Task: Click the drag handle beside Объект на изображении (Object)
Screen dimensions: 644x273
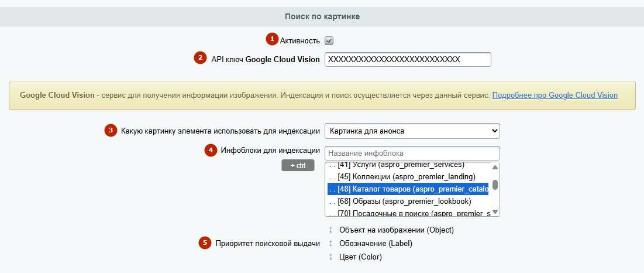Action: point(330,230)
